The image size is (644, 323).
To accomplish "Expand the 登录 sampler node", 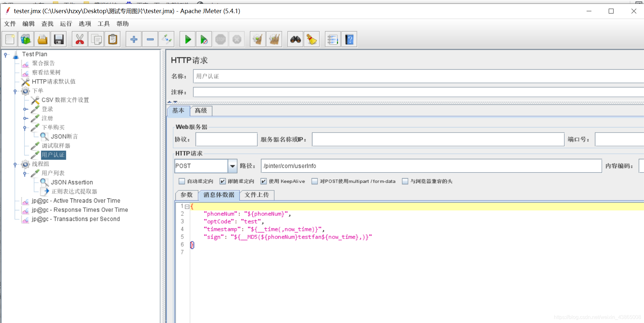I will tap(25, 109).
